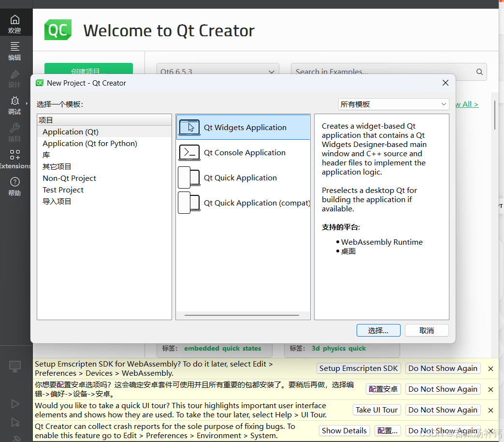
Task: Select the 其它项目 category
Action: coord(104,167)
